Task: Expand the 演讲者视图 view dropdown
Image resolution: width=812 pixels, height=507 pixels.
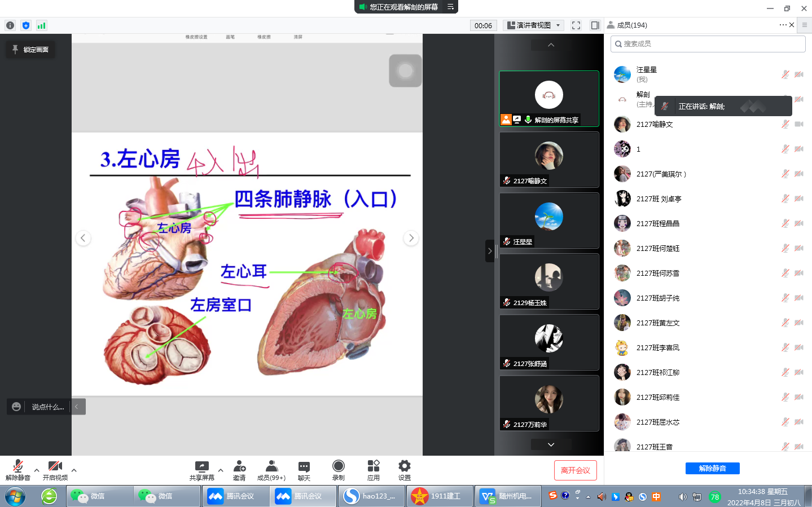Action: click(534, 25)
